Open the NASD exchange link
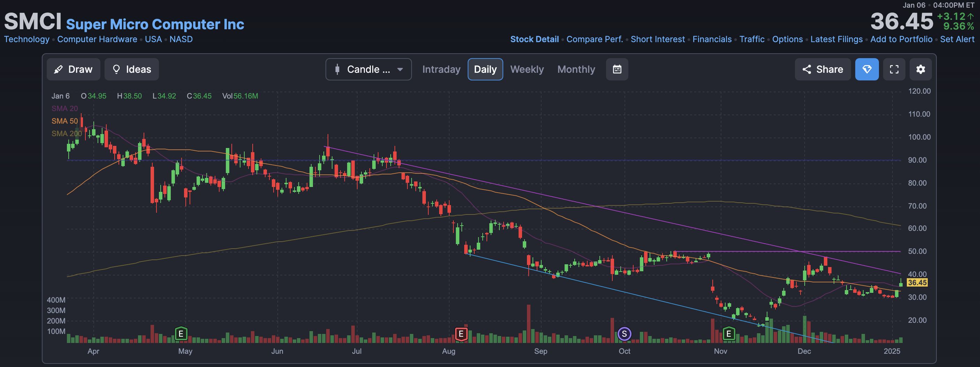The image size is (980, 367). tap(181, 39)
